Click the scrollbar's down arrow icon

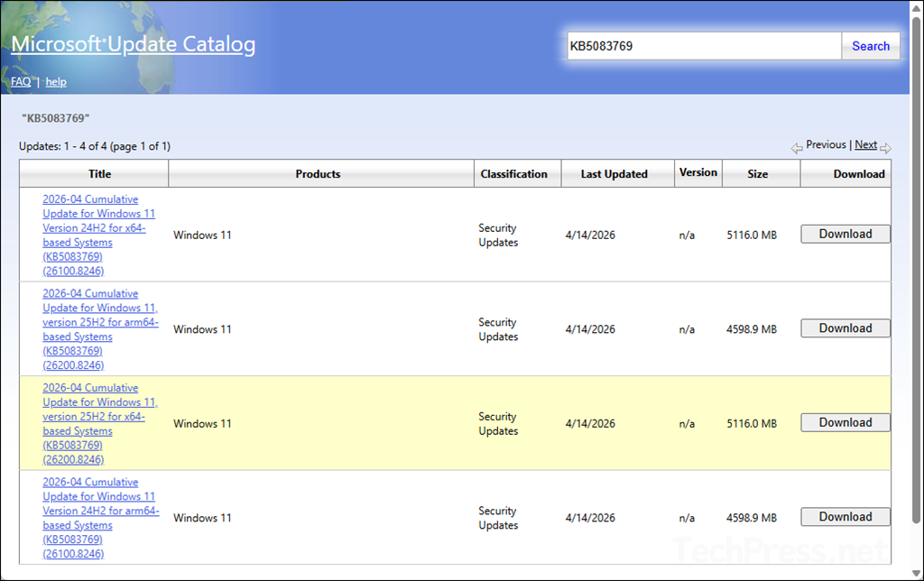[x=916, y=571]
